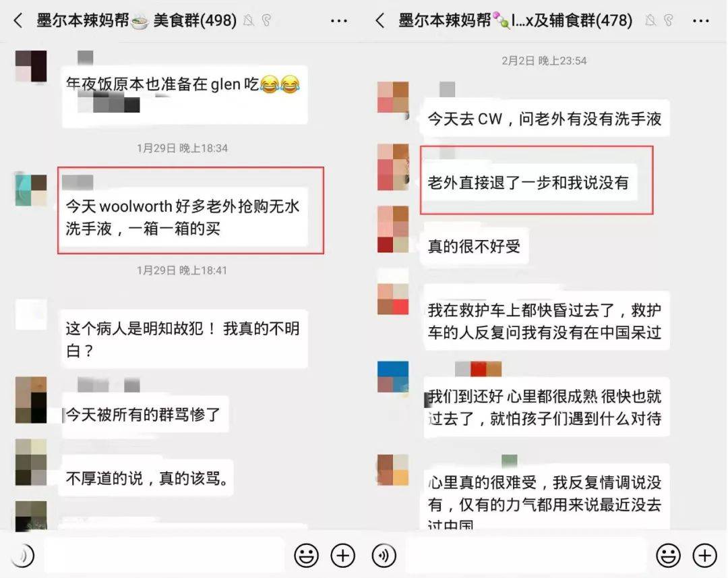The width and height of the screenshot is (728, 578).
Task: Open emoji picker in left chat
Action: click(x=306, y=555)
